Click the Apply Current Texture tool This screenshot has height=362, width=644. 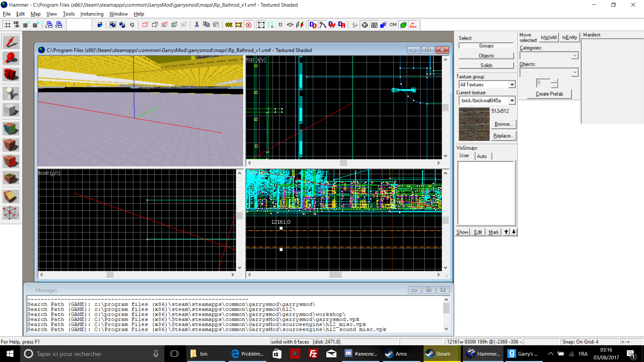(11, 145)
